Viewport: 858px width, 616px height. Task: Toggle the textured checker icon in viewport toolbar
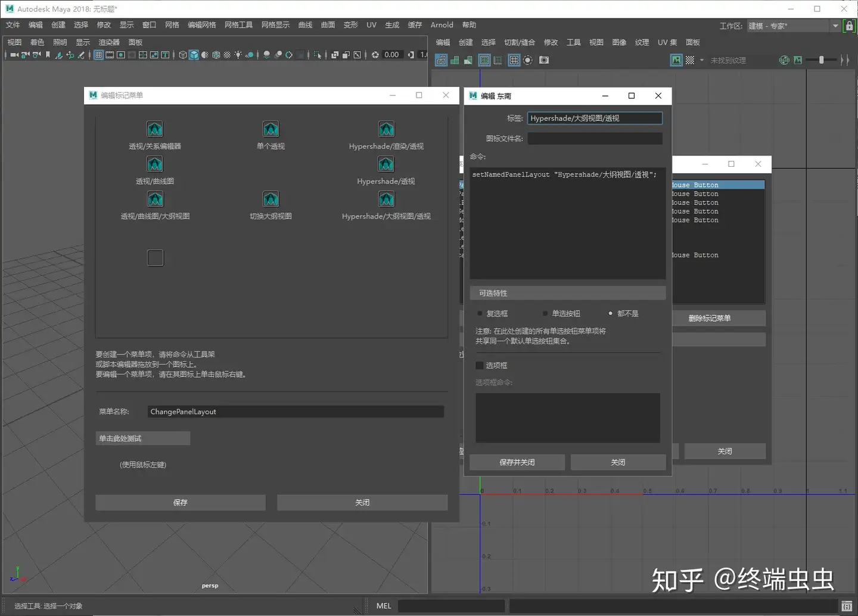227,55
